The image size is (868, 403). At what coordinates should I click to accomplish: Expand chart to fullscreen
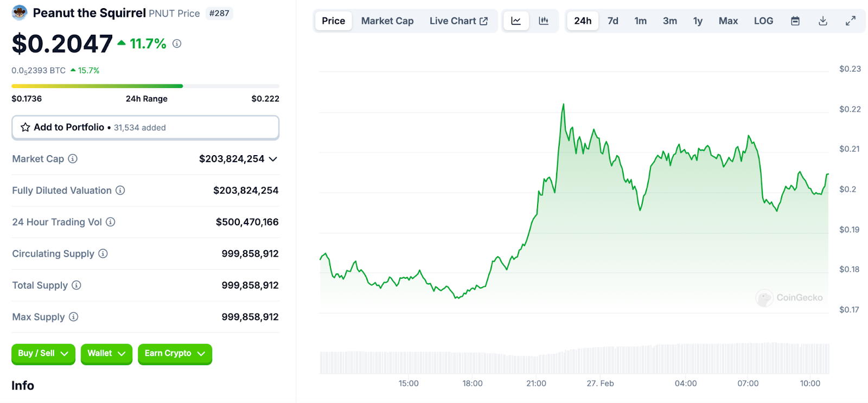pyautogui.click(x=851, y=21)
